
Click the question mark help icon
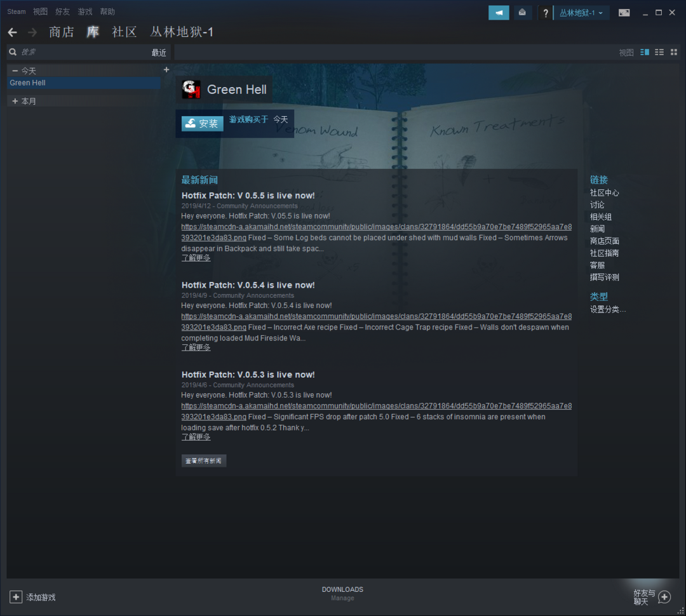coord(545,13)
